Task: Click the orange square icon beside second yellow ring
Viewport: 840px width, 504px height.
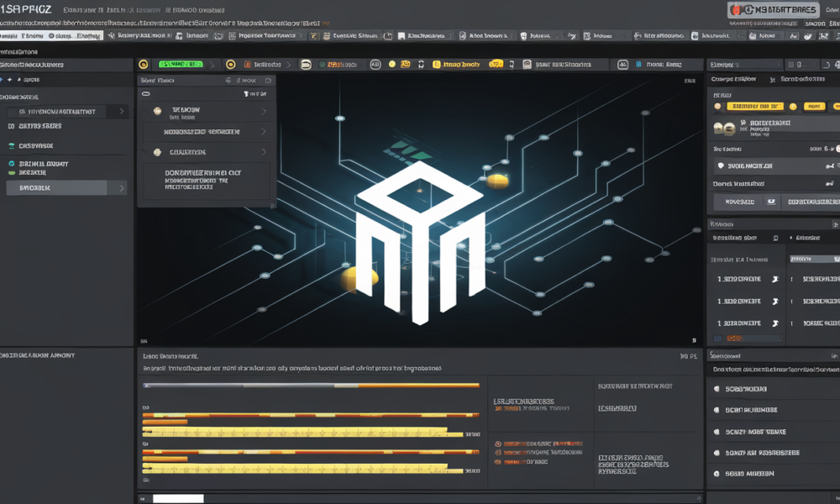Action: [247, 65]
